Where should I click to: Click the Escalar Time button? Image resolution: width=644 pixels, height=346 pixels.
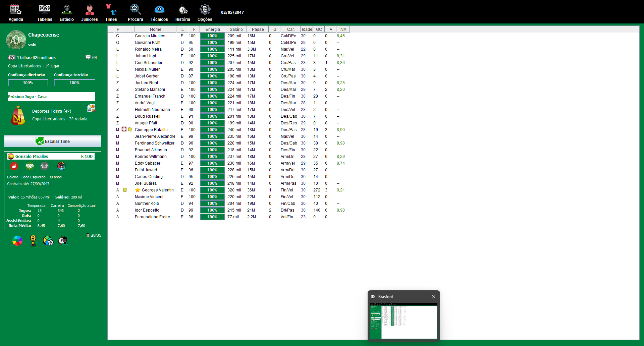(x=53, y=141)
